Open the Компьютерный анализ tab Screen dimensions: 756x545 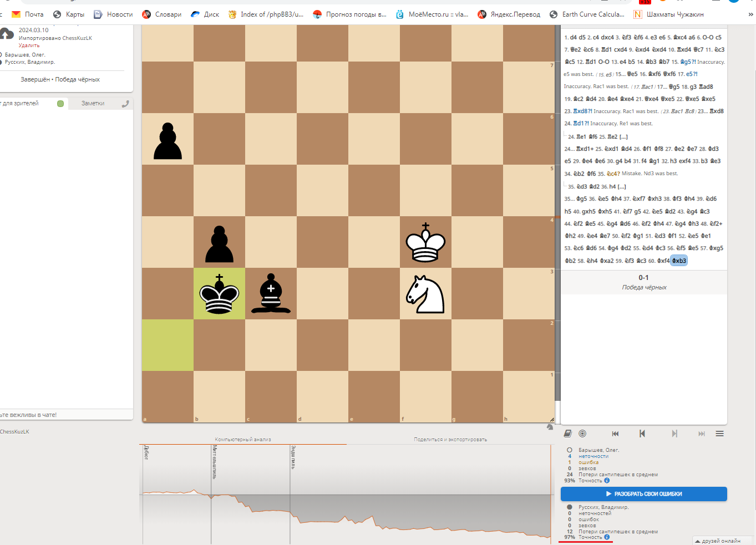pos(243,440)
